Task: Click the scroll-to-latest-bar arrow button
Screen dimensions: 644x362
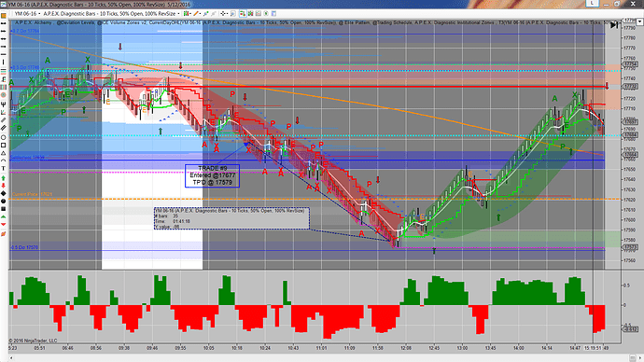Action: [613, 25]
